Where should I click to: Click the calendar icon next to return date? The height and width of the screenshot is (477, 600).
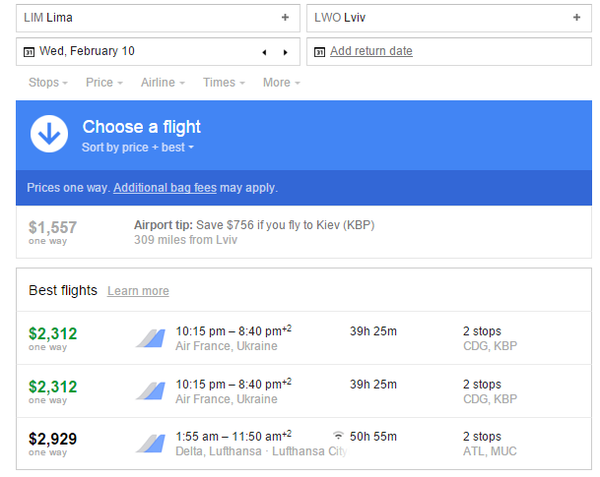click(320, 52)
